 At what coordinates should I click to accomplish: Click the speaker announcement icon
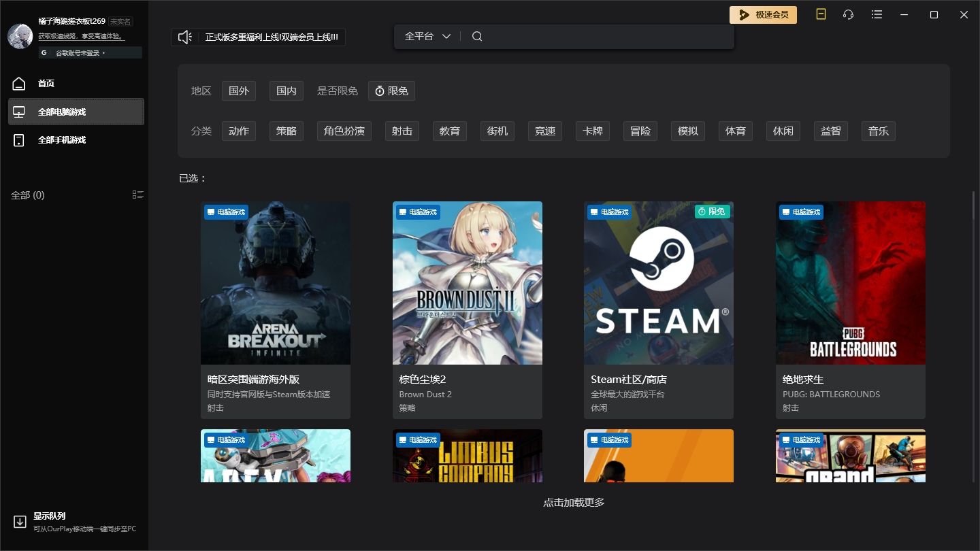184,37
